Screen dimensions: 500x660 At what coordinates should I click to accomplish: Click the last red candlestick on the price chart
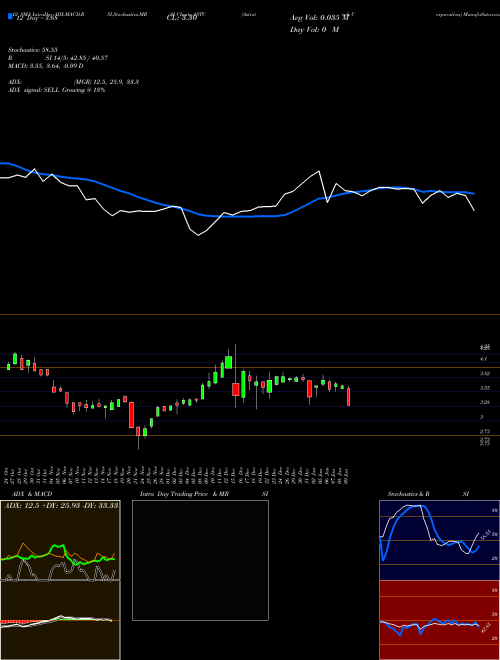348,397
